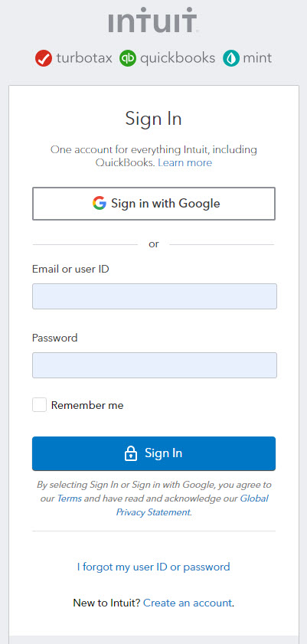Follow the Create an account link
Screen dimensions: 307x644
coord(188,603)
